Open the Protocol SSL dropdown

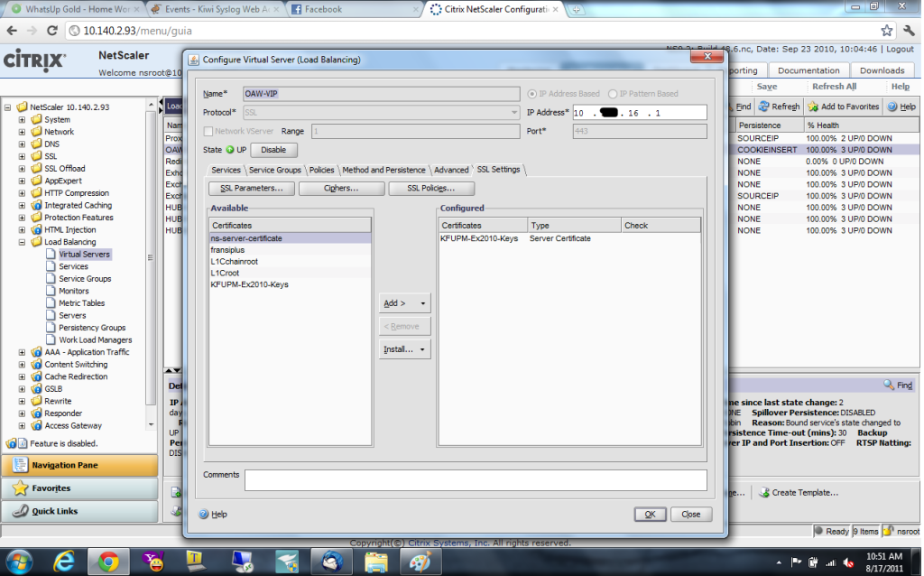[x=513, y=113]
